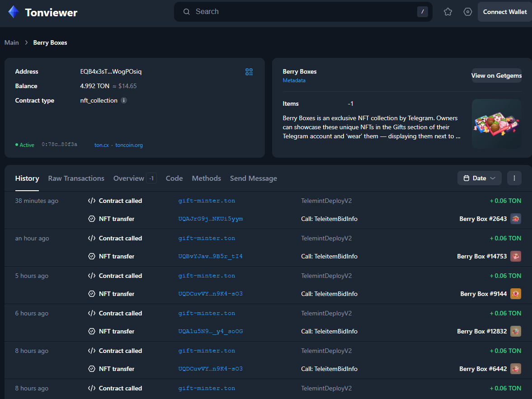
Task: Click Berry Box #9144 thumbnail icon
Action: 516,294
